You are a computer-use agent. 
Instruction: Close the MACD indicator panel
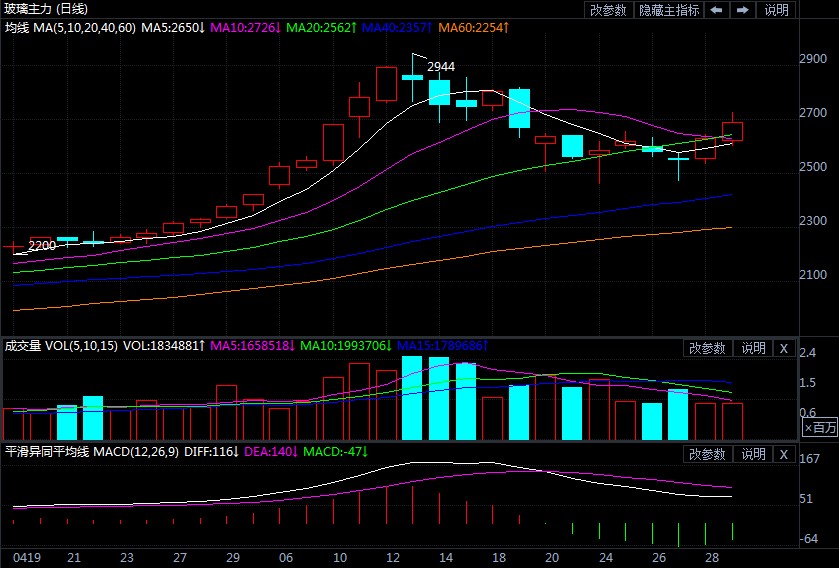click(x=784, y=454)
